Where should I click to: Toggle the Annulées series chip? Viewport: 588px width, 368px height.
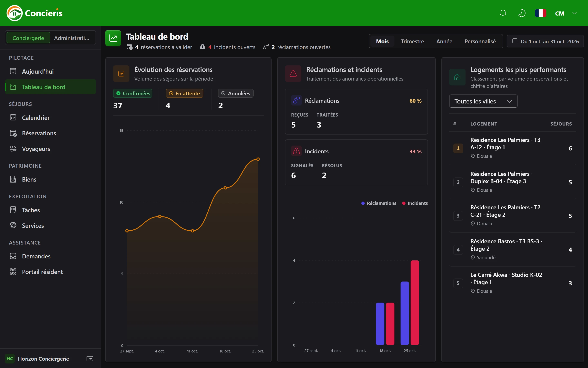(x=236, y=93)
